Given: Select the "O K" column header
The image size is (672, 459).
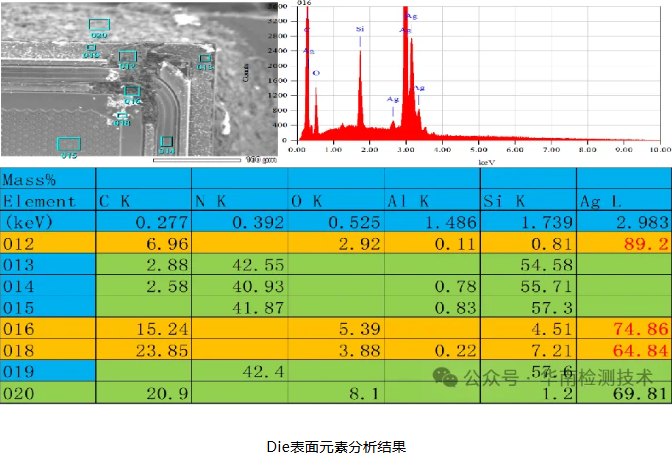Looking at the screenshot, I should tap(336, 200).
